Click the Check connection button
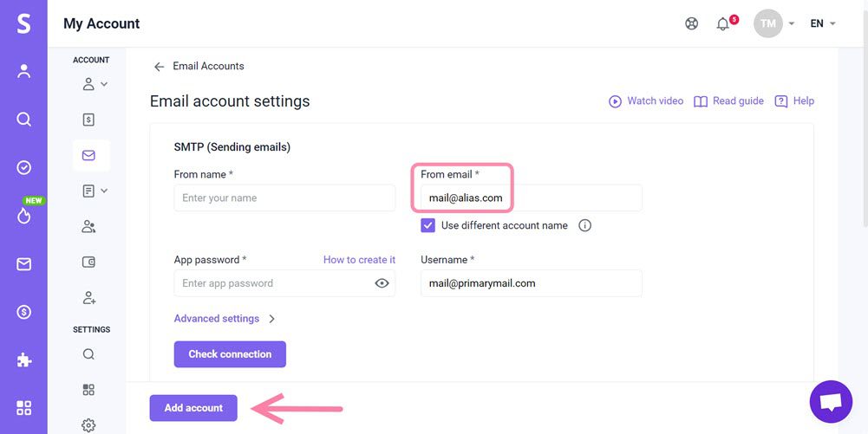 (230, 354)
